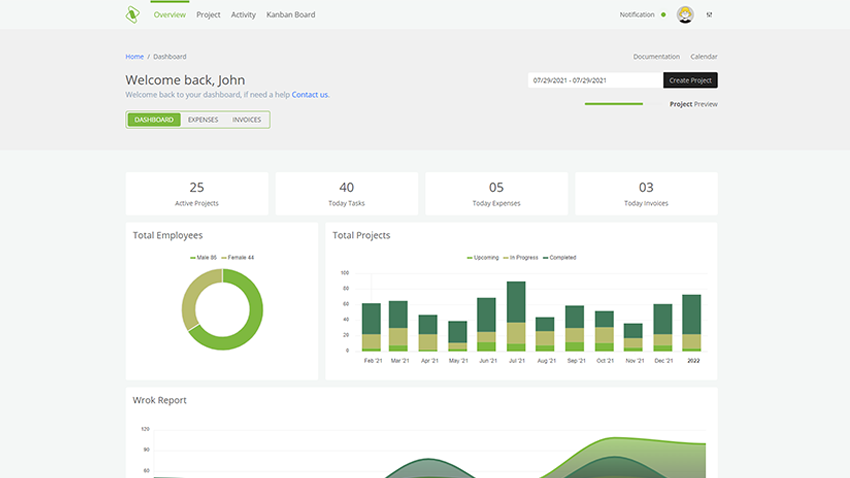
Task: Toggle the Completed legend item
Action: coord(559,258)
